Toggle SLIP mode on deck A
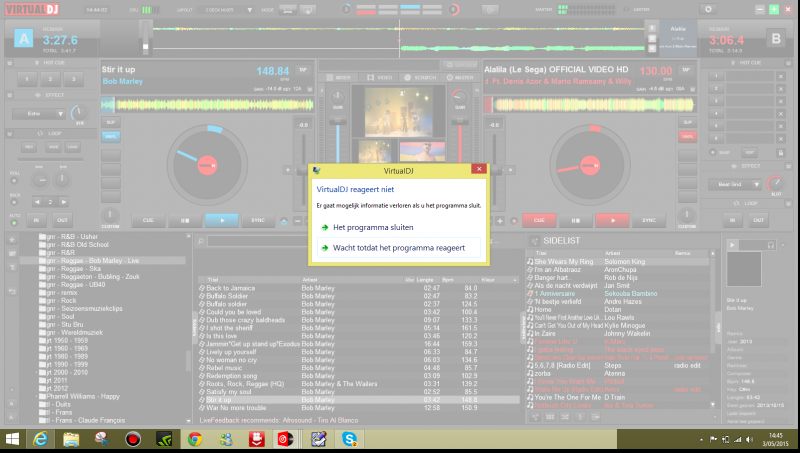Viewport: 800px width, 453px height. [111, 122]
